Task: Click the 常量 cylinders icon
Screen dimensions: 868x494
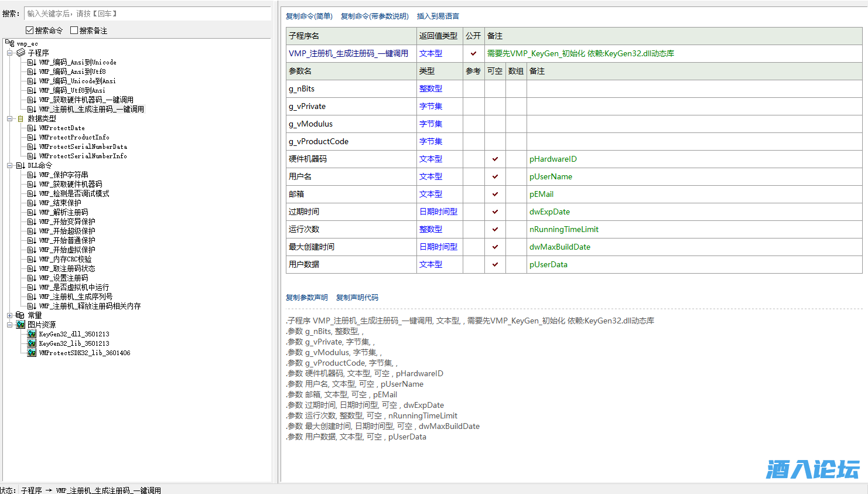Action: point(20,315)
